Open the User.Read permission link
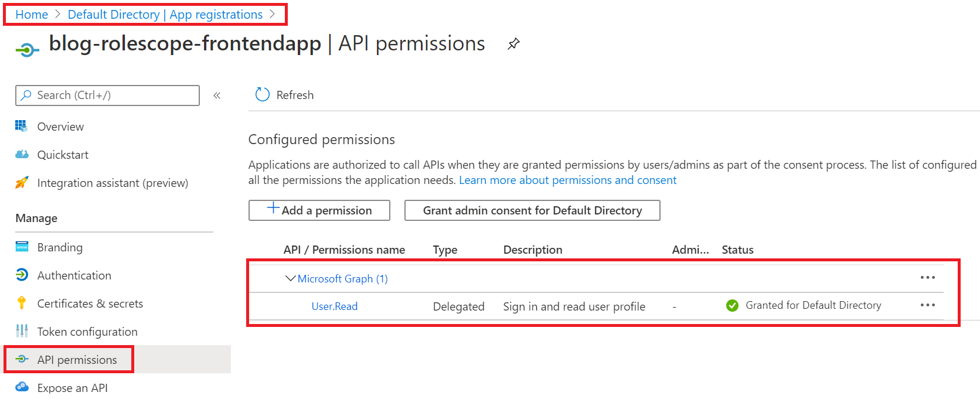 334,306
